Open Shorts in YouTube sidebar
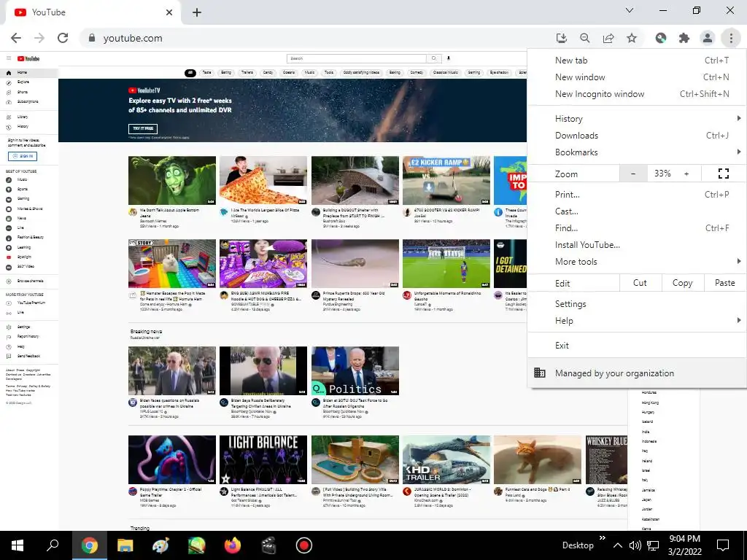 click(x=23, y=92)
